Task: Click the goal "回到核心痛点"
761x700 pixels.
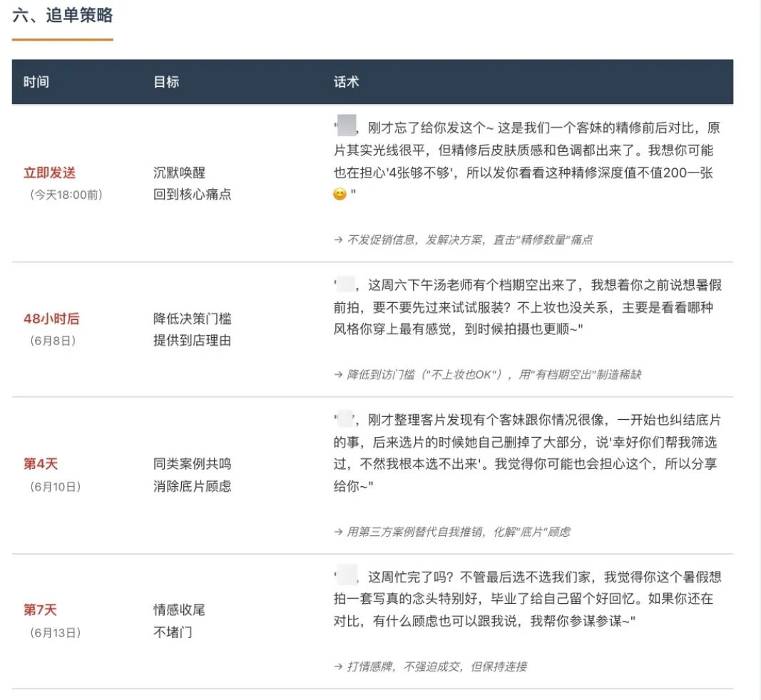Action: pos(192,195)
